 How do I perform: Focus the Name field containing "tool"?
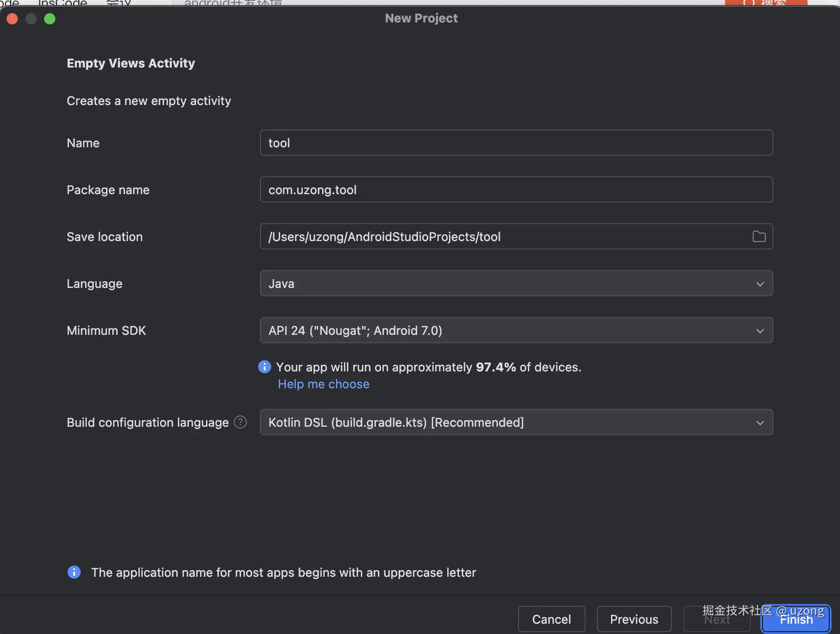coord(516,143)
